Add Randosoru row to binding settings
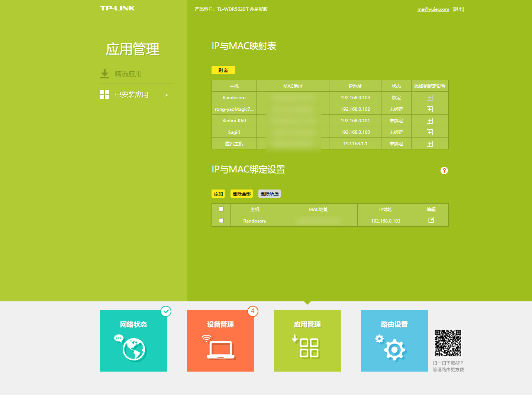 pyautogui.click(x=430, y=98)
